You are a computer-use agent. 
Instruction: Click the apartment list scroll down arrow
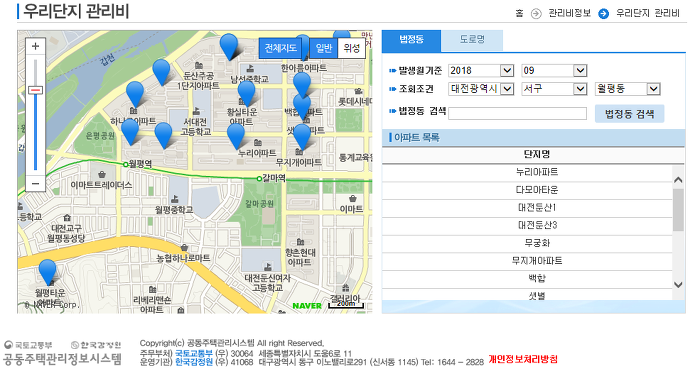[x=678, y=285]
